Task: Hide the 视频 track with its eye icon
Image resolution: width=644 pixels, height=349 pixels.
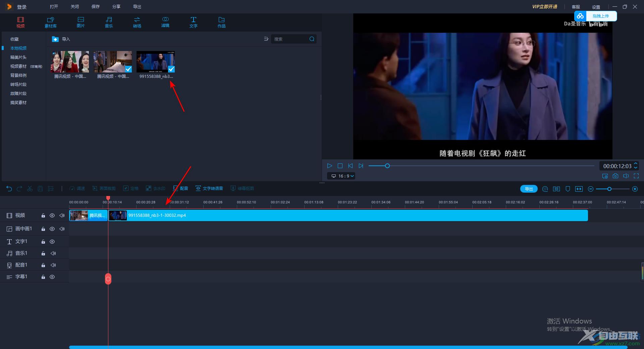Action: click(52, 215)
